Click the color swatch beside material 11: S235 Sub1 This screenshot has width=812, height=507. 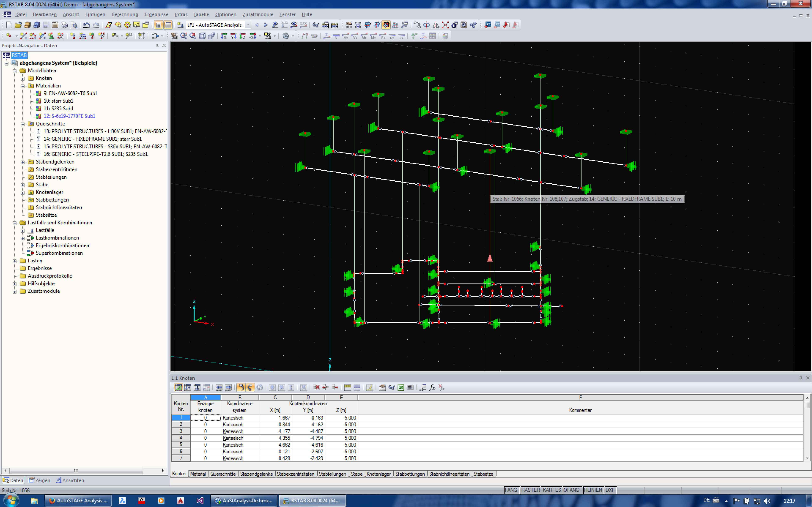click(x=38, y=108)
